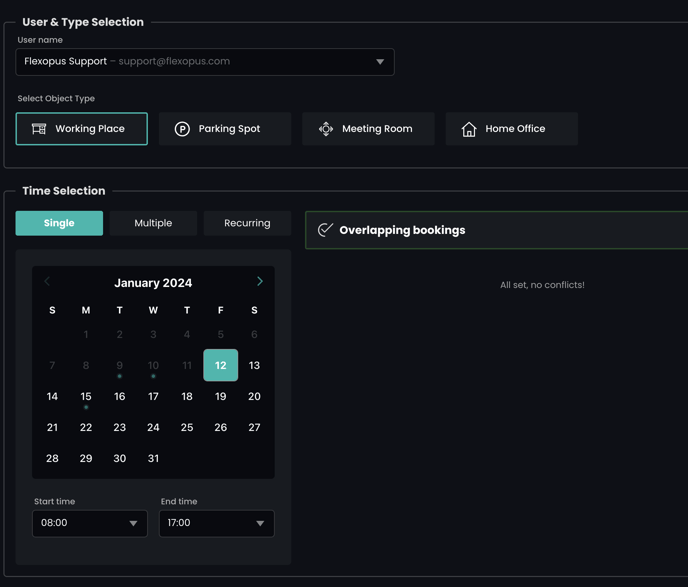688x587 pixels.
Task: Select the Parking Spot object type
Action: 225,129
